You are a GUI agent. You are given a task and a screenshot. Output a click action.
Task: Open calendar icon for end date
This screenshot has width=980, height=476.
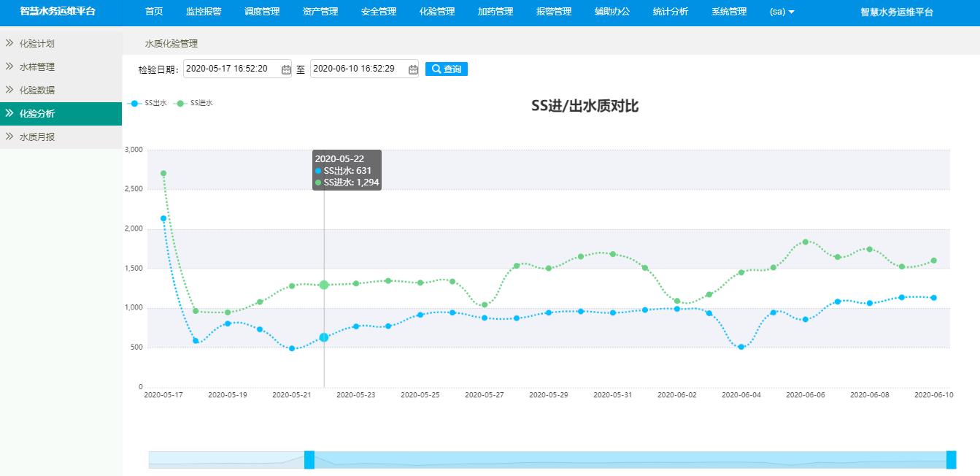point(413,69)
